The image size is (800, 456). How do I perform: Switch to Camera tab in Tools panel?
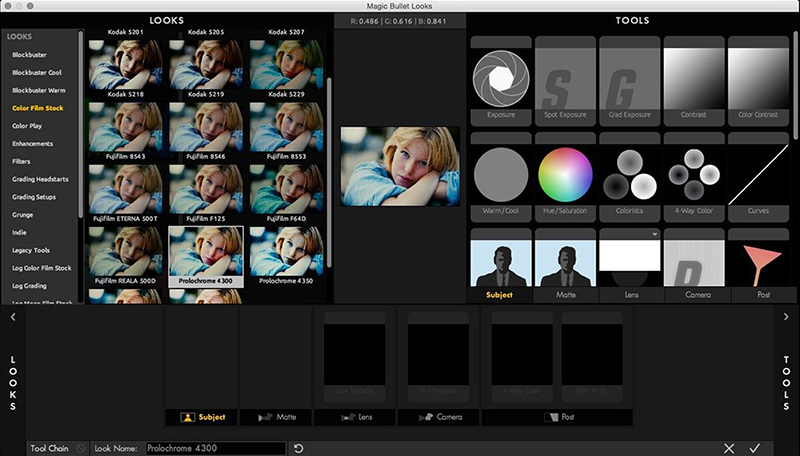(698, 295)
